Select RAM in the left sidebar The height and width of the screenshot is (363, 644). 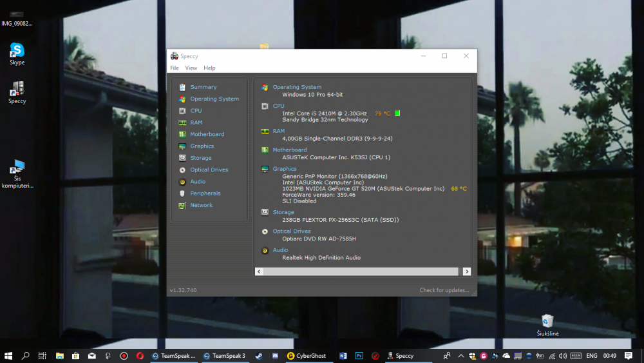196,123
